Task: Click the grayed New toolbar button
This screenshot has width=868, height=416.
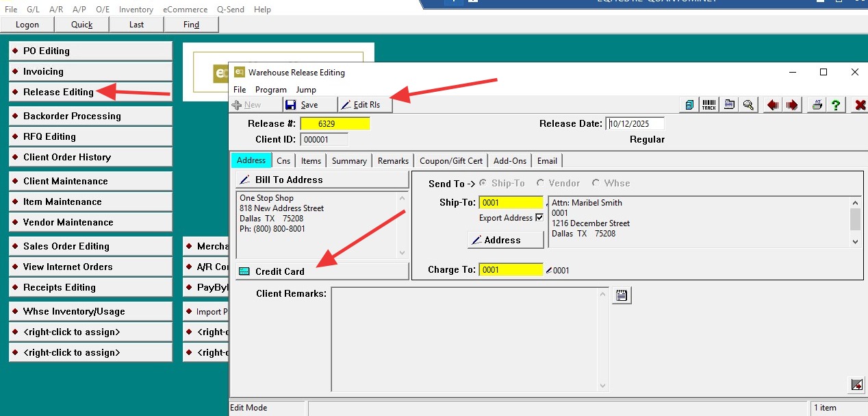Action: point(255,105)
